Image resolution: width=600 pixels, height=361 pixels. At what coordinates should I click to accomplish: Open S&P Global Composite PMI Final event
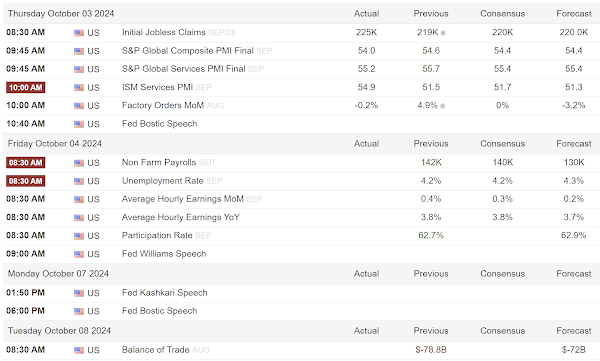coord(188,51)
